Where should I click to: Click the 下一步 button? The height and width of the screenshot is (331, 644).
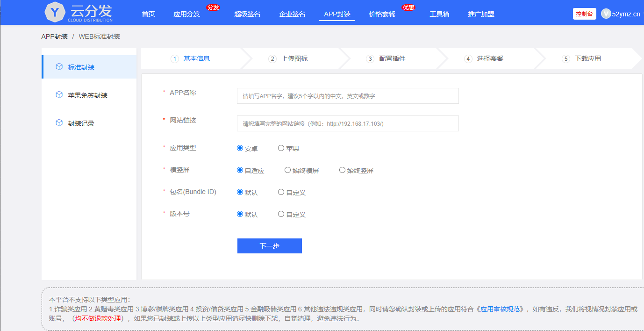270,246
